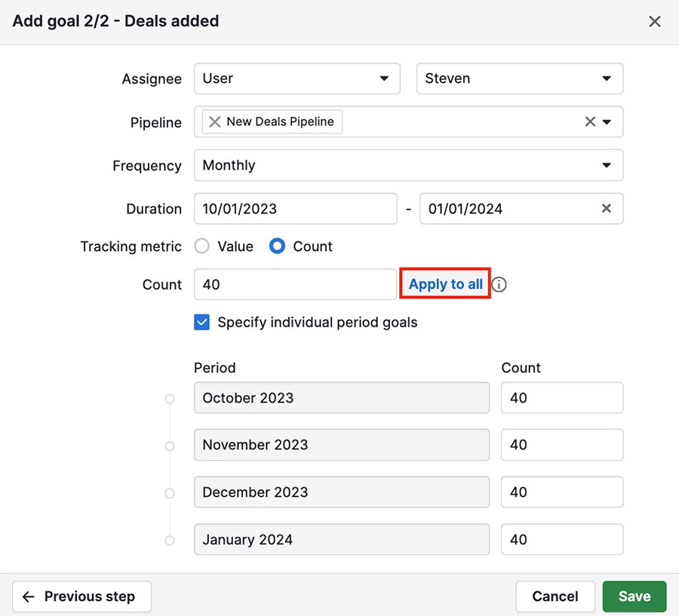Viewport: 679px width, 616px height.
Task: Select the October 2023 timeline dot
Action: pyautogui.click(x=170, y=398)
